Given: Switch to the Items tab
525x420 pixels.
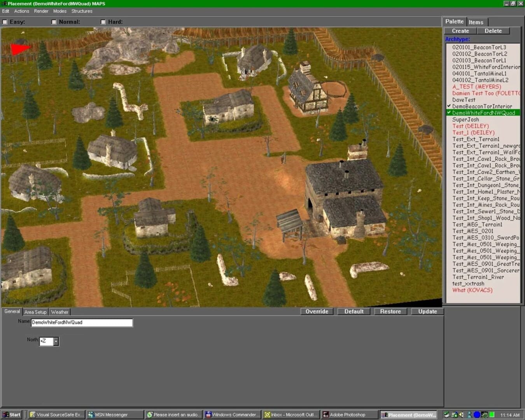Looking at the screenshot, I should point(476,22).
